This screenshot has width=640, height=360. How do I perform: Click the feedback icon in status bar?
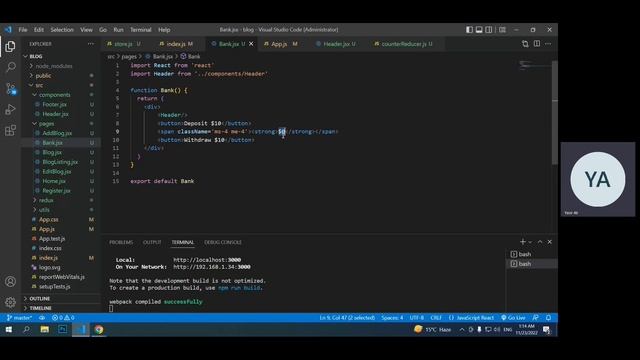point(536,318)
